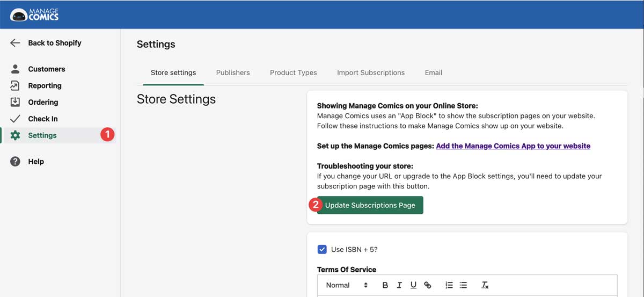This screenshot has width=644, height=297.
Task: Click the Back to Shopify arrow
Action: [x=15, y=43]
